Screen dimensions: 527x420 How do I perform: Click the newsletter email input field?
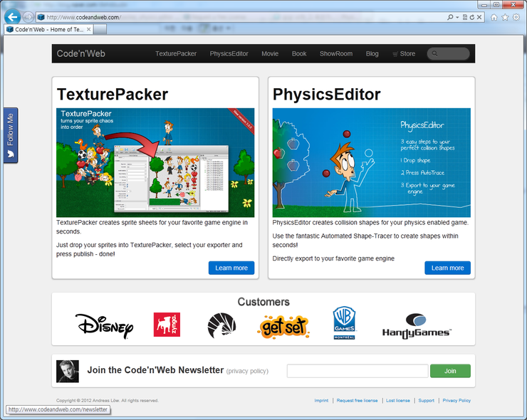tap(358, 371)
